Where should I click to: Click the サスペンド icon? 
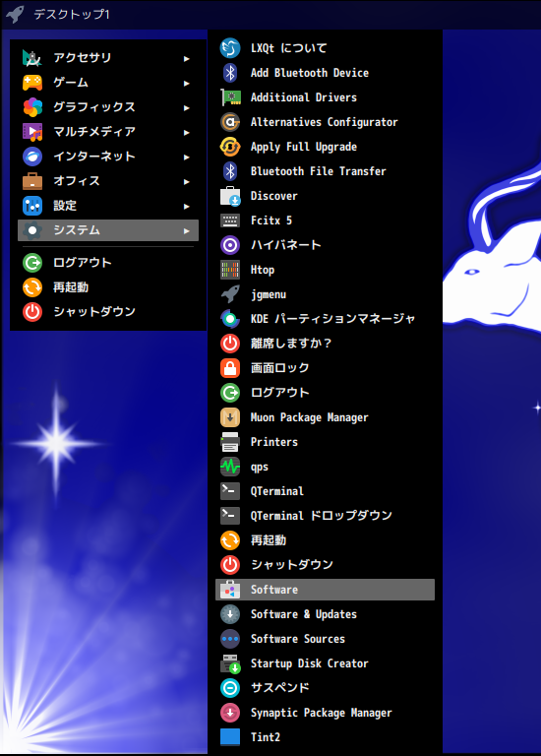coord(230,688)
